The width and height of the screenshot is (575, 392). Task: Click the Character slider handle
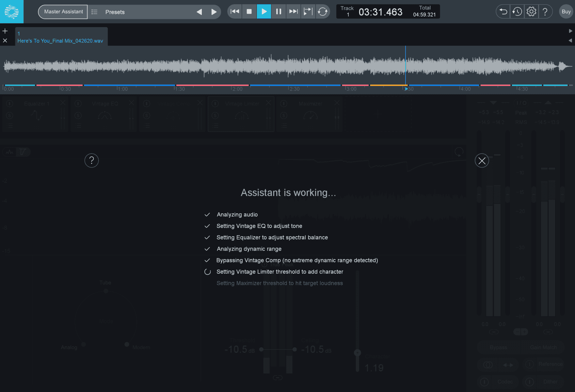point(358,353)
